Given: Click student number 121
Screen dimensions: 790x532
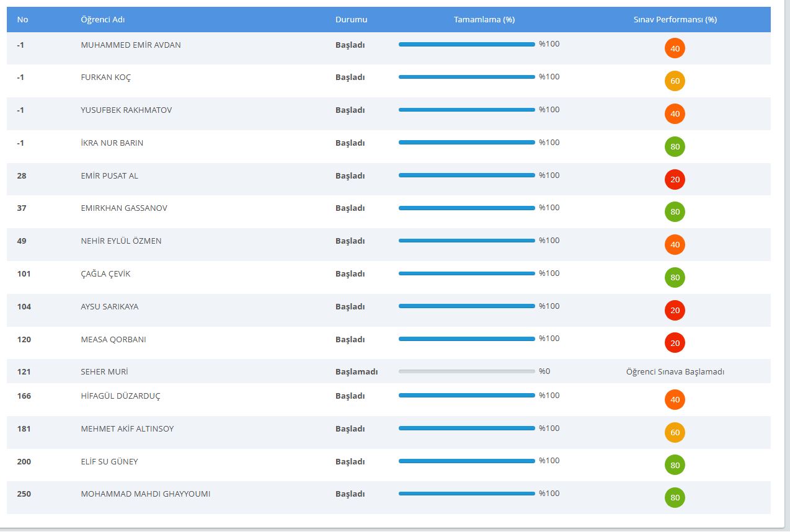Looking at the screenshot, I should (24, 372).
